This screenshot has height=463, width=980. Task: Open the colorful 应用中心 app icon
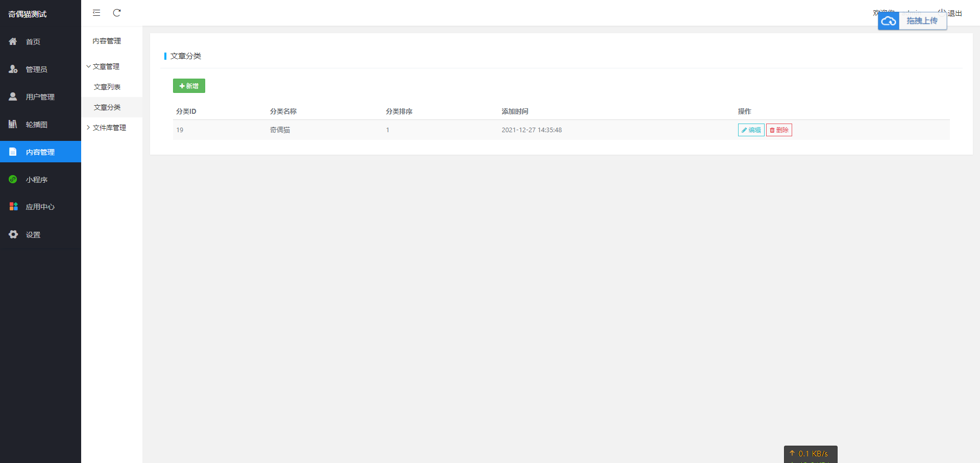coord(13,206)
